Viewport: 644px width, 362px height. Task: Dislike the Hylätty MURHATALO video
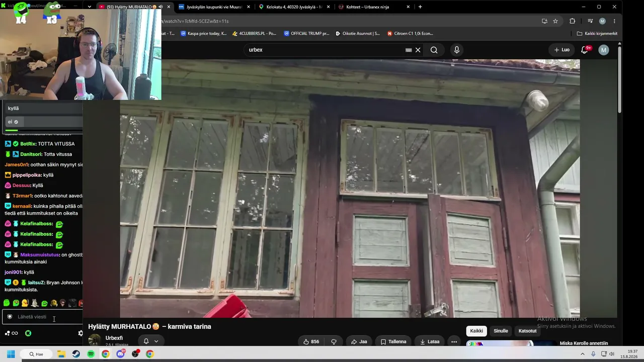tap(334, 342)
